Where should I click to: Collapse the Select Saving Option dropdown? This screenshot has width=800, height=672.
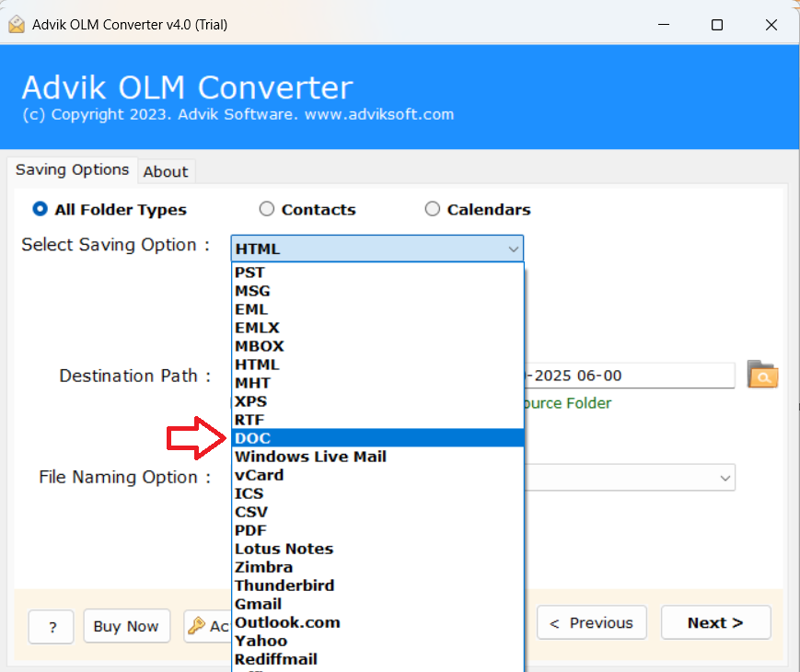513,249
